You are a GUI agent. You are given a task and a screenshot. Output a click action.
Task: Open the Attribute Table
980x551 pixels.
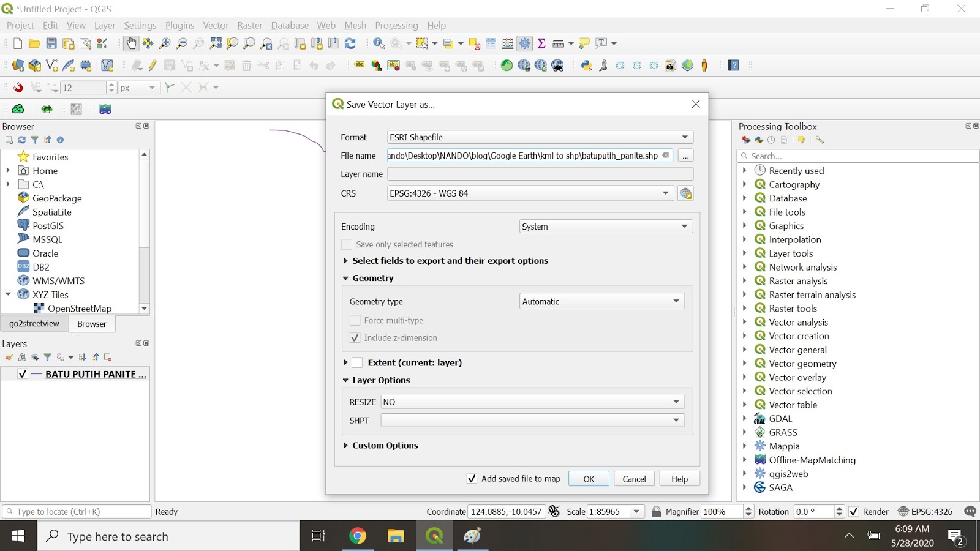pos(491,43)
